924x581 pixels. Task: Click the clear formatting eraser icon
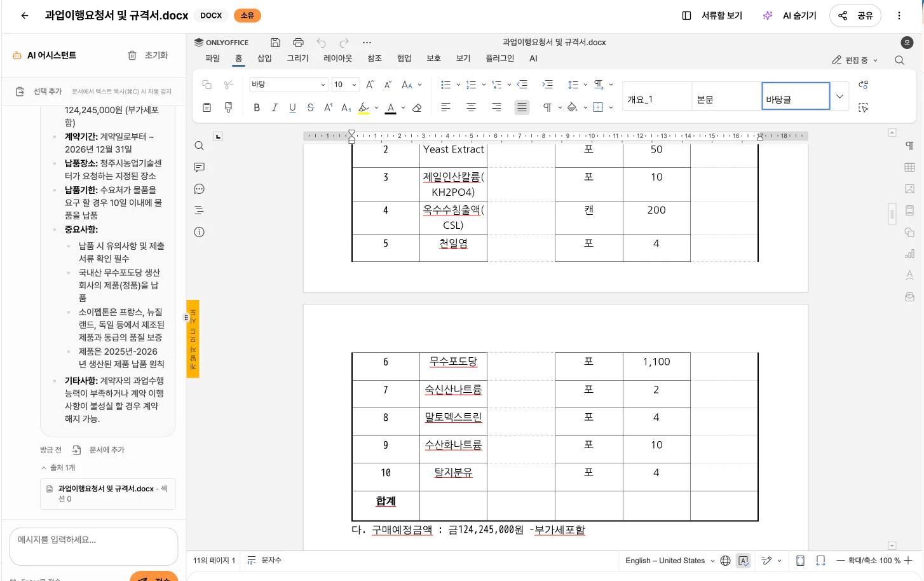click(417, 108)
